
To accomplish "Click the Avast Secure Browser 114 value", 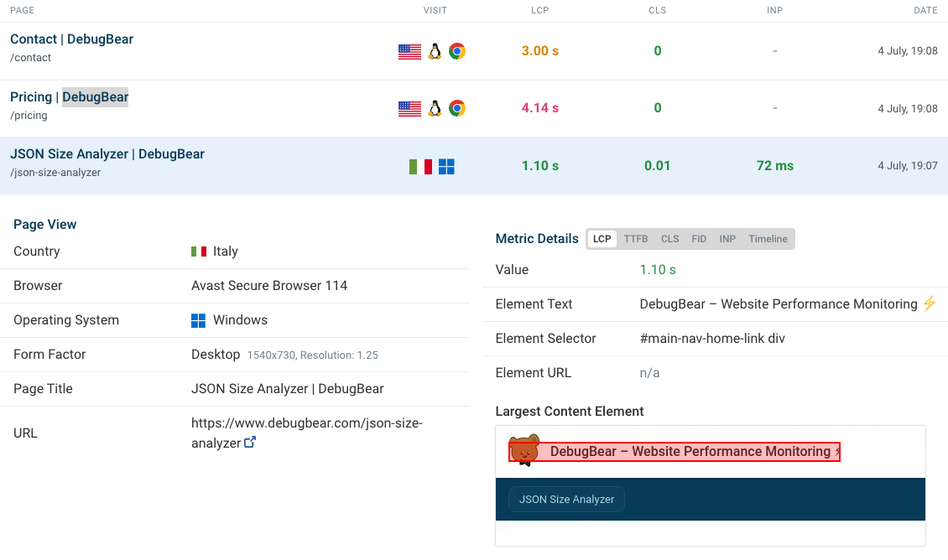I will (269, 286).
